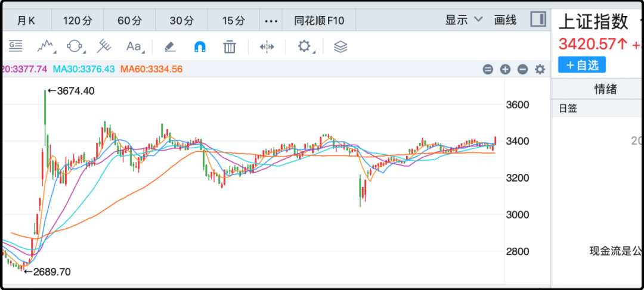Screen dimensions: 644x290
Task: Add index via +自选 button
Action: pyautogui.click(x=581, y=65)
